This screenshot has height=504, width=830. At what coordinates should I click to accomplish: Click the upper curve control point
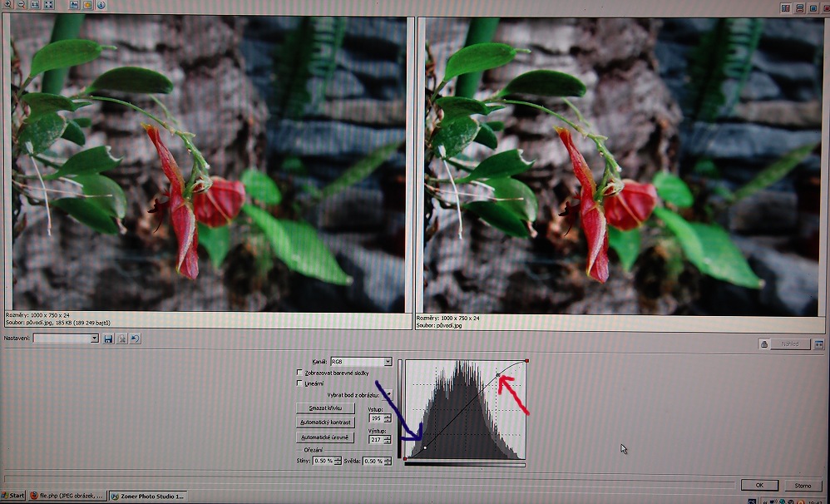pos(498,376)
